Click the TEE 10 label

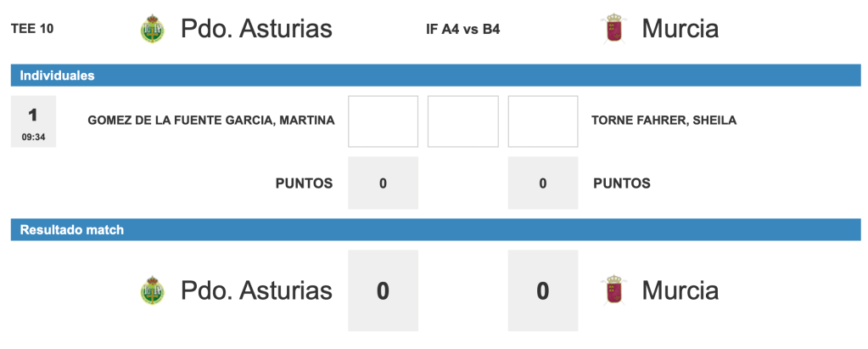pyautogui.click(x=32, y=29)
